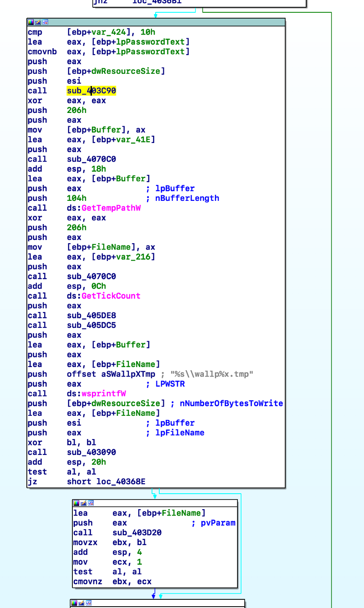The image size is (364, 608).
Task: Click the LPWSTR comment
Action: click(x=170, y=384)
